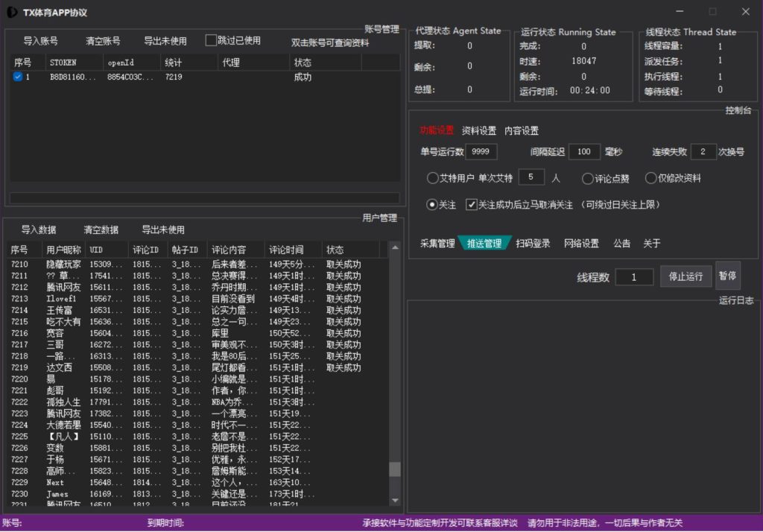Maximize the application window

(712, 12)
